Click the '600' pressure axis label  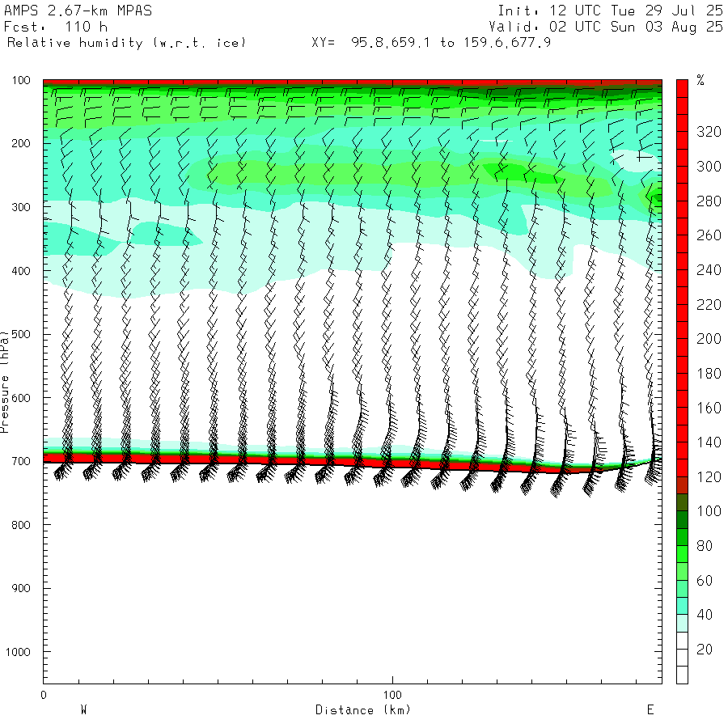21,398
